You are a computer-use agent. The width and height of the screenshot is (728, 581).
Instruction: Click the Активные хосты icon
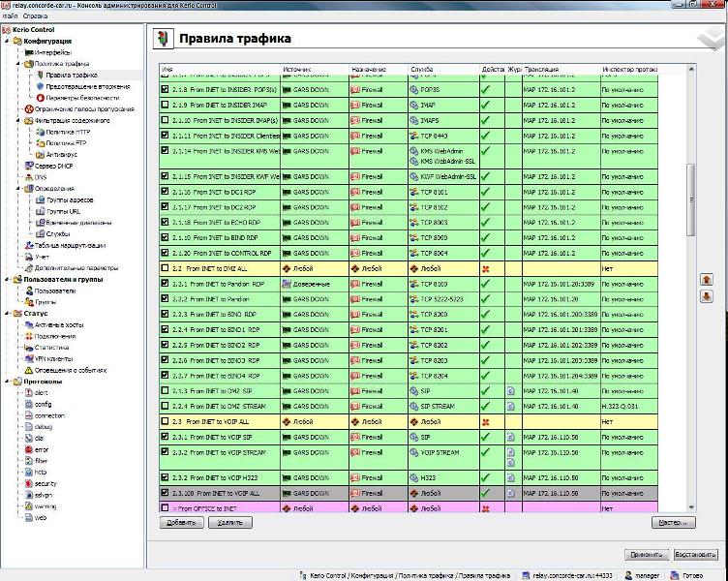click(x=29, y=324)
